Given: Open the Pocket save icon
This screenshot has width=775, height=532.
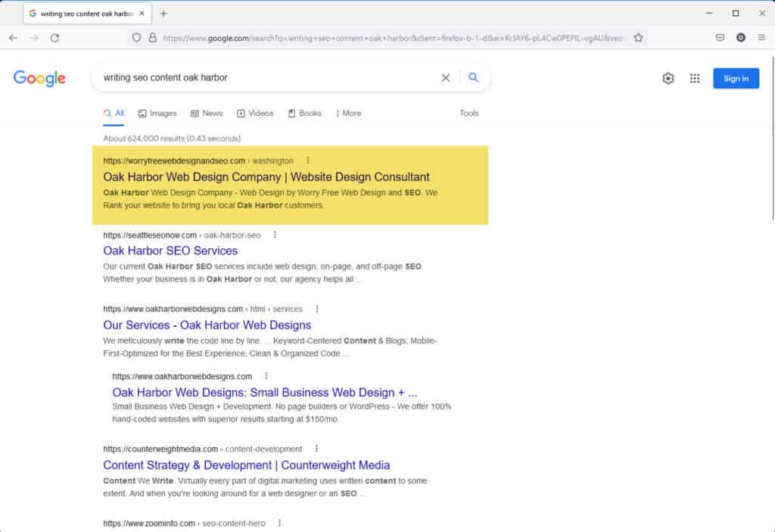Looking at the screenshot, I should (x=720, y=38).
